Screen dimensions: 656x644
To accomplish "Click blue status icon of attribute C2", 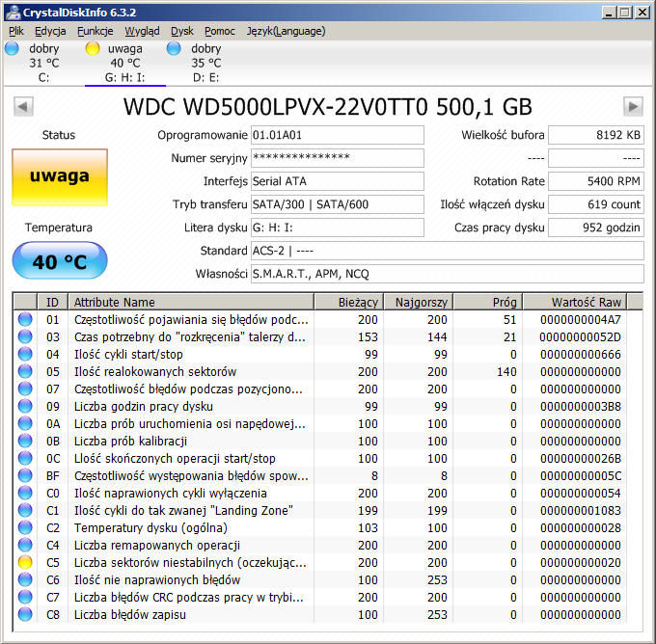I will (25, 527).
